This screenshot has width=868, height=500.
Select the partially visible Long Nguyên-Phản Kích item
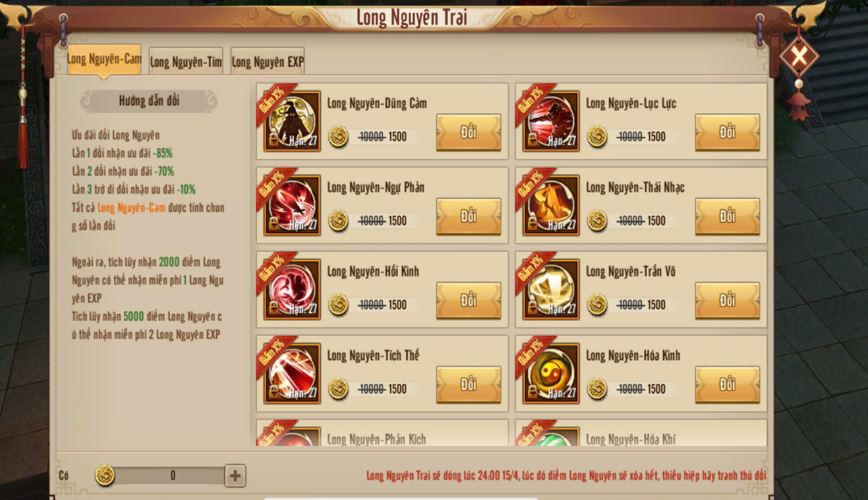(x=382, y=433)
